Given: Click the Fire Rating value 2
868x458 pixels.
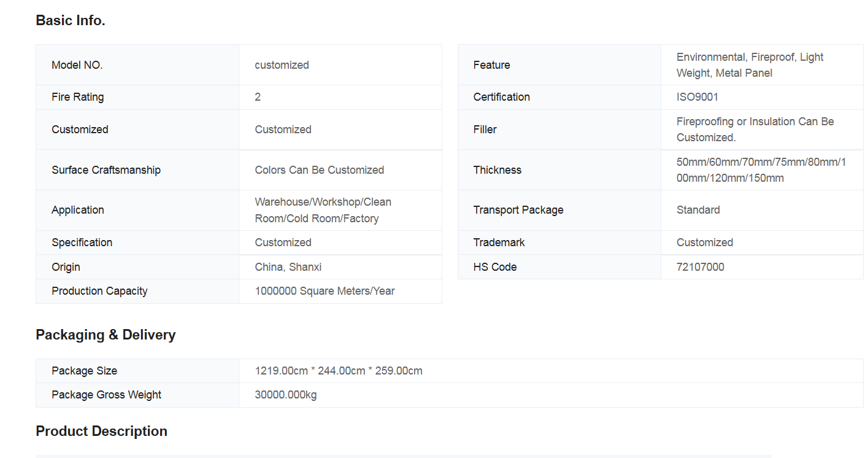Looking at the screenshot, I should click(258, 97).
